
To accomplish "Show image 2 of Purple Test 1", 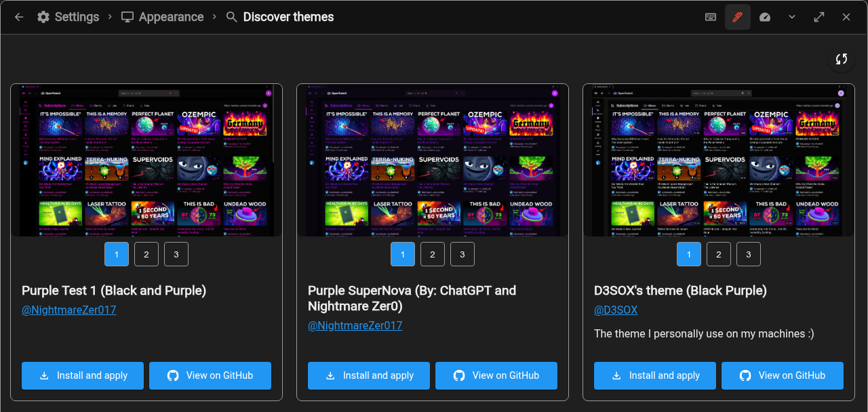I will pos(146,254).
